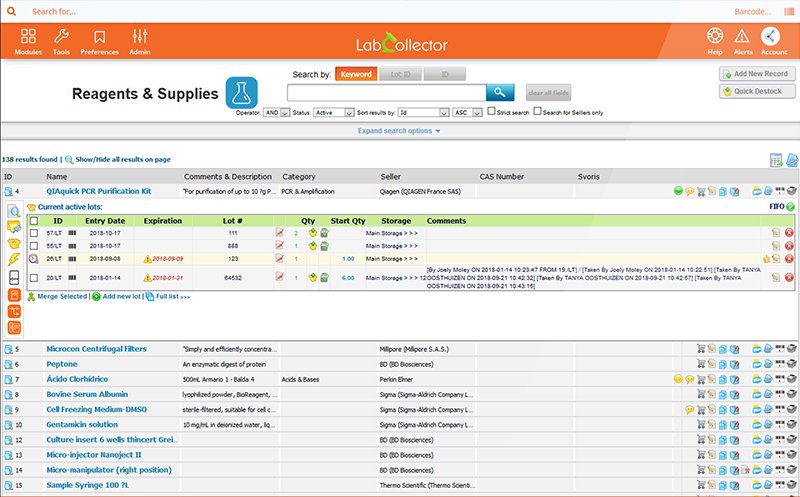
Task: Open the Admin menu
Action: [x=139, y=42]
